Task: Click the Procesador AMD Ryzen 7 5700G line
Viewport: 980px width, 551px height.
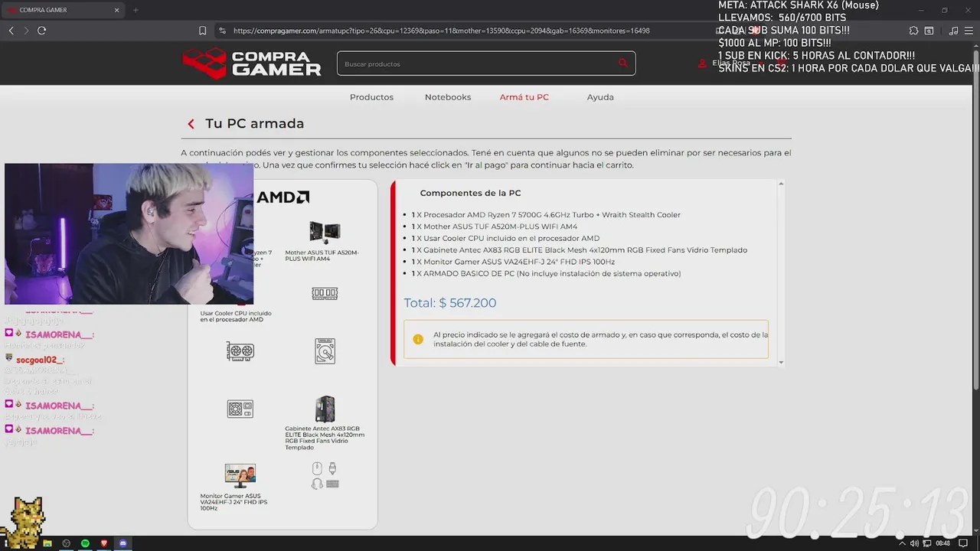Action: 546,215
